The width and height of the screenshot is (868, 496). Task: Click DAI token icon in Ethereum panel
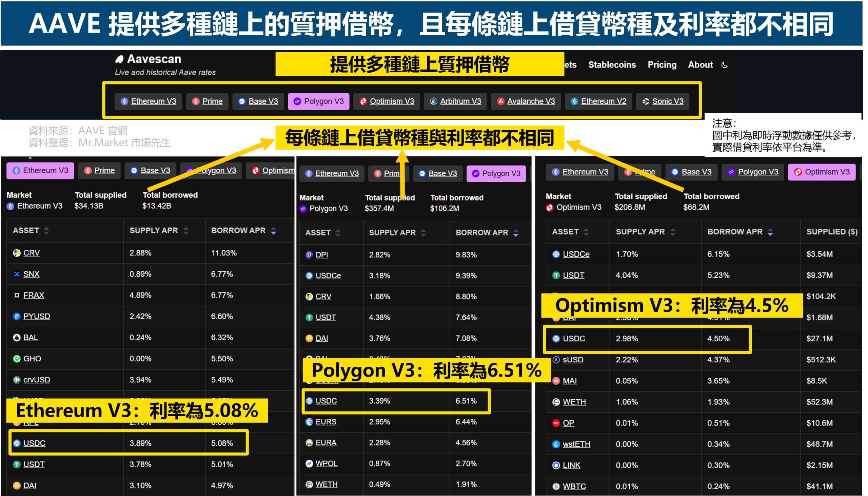click(x=16, y=485)
